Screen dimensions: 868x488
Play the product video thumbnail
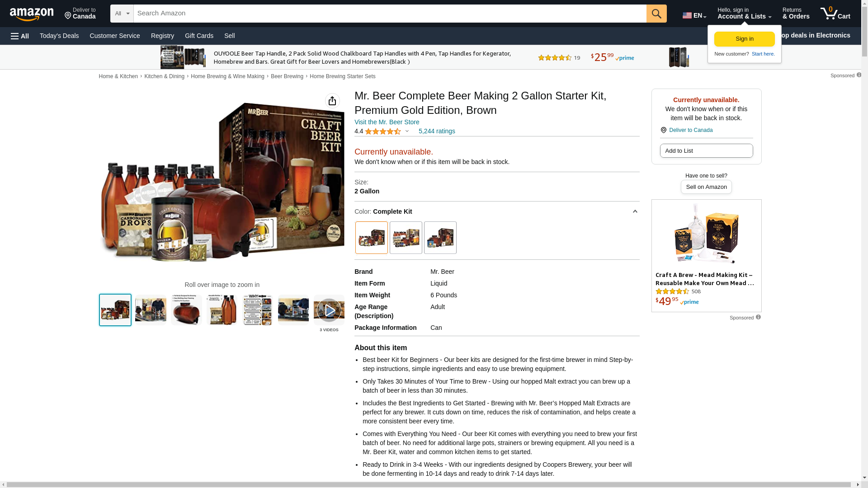[x=329, y=310]
